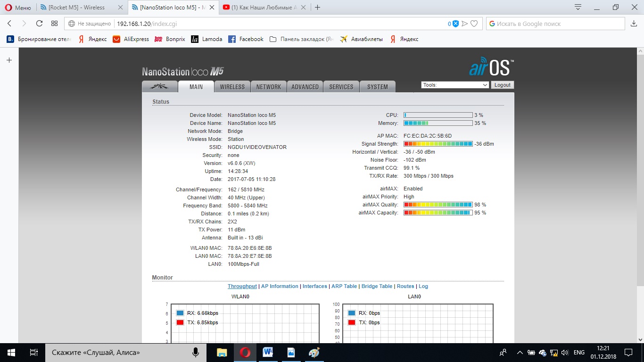Open the sidebar plus icon on left

(x=9, y=60)
